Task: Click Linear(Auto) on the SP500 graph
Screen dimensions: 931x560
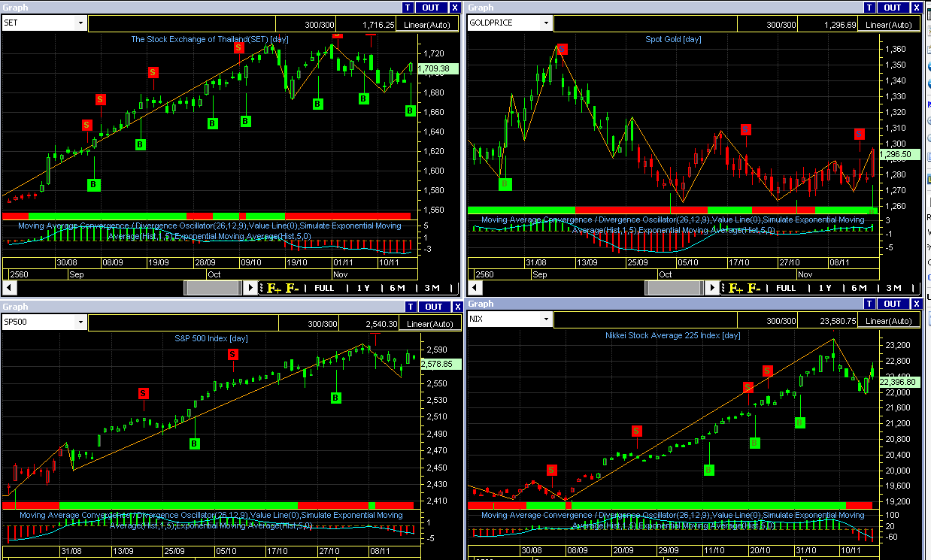Action: (x=429, y=324)
